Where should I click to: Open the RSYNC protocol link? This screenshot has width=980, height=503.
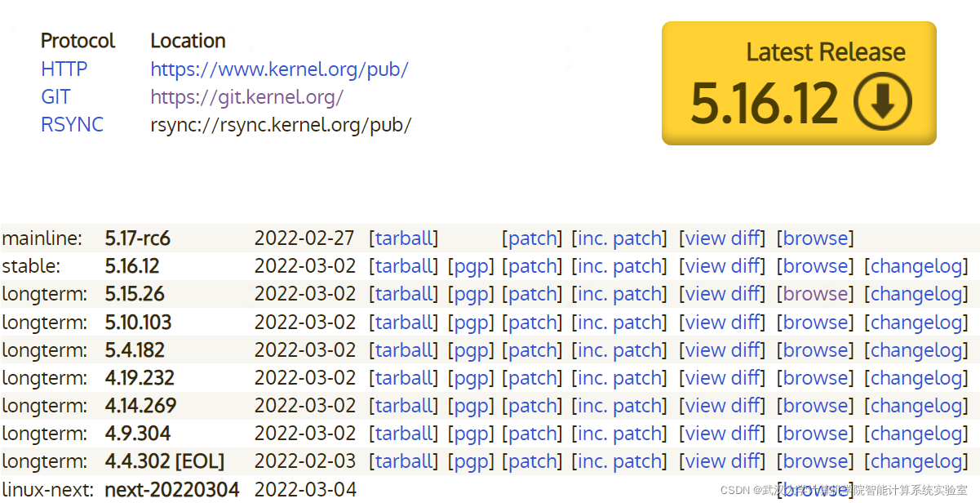click(72, 124)
